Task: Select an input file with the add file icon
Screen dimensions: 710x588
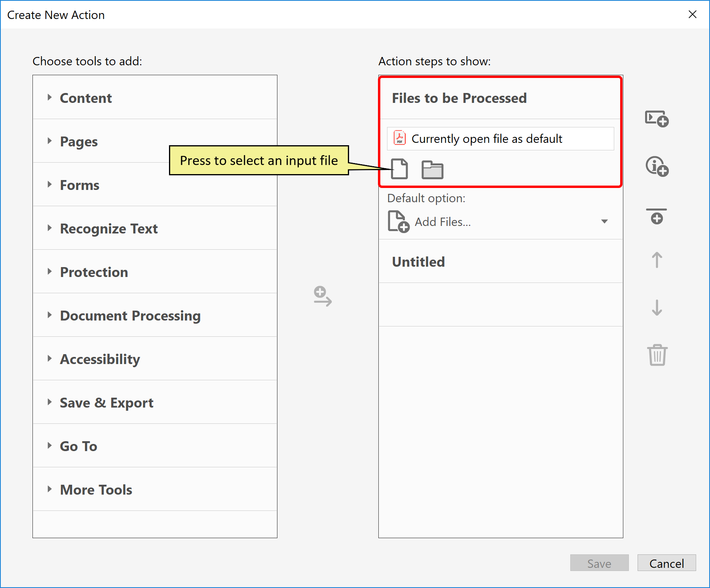Action: 399,169
